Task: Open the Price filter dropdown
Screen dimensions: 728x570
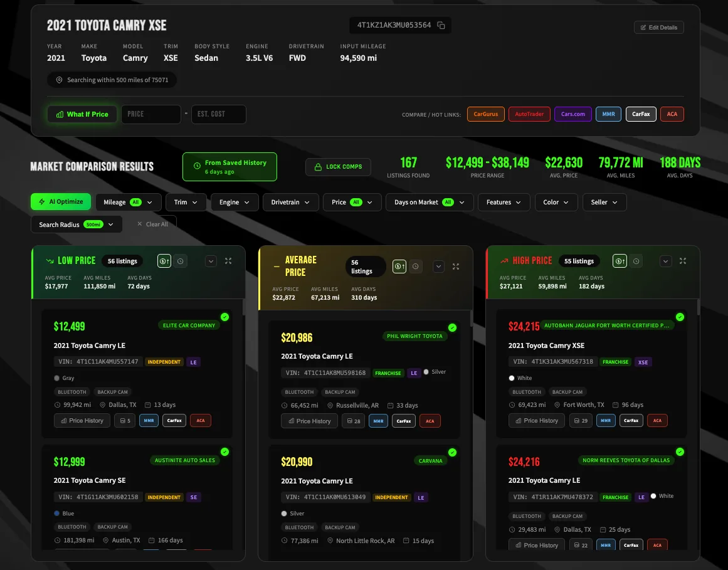Action: (x=352, y=203)
